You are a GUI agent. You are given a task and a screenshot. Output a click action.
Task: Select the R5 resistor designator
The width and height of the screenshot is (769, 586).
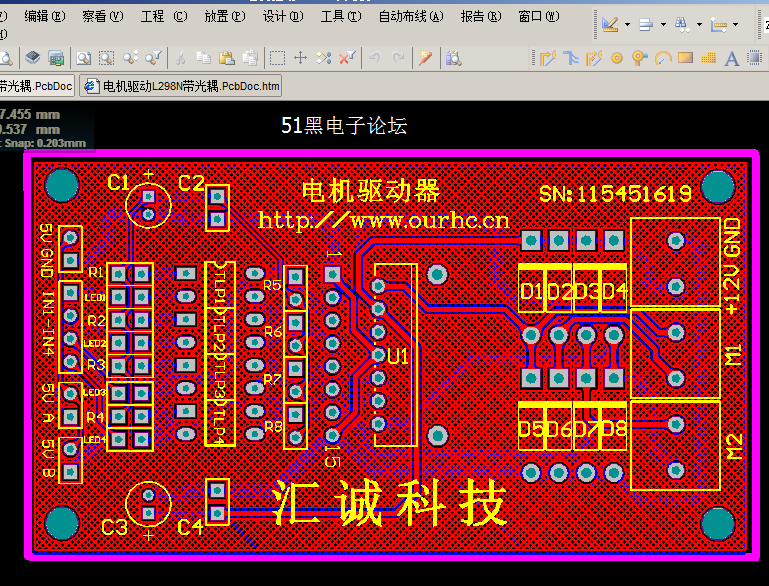tap(272, 285)
